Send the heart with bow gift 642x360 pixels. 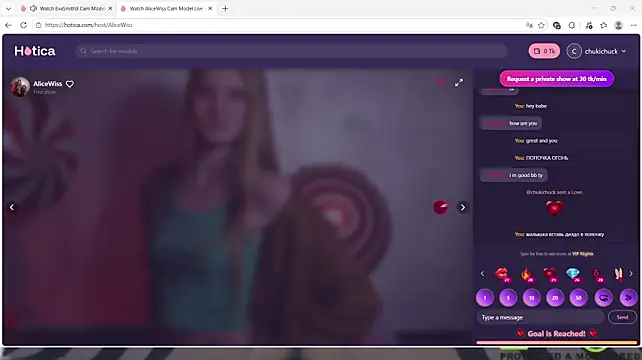549,274
